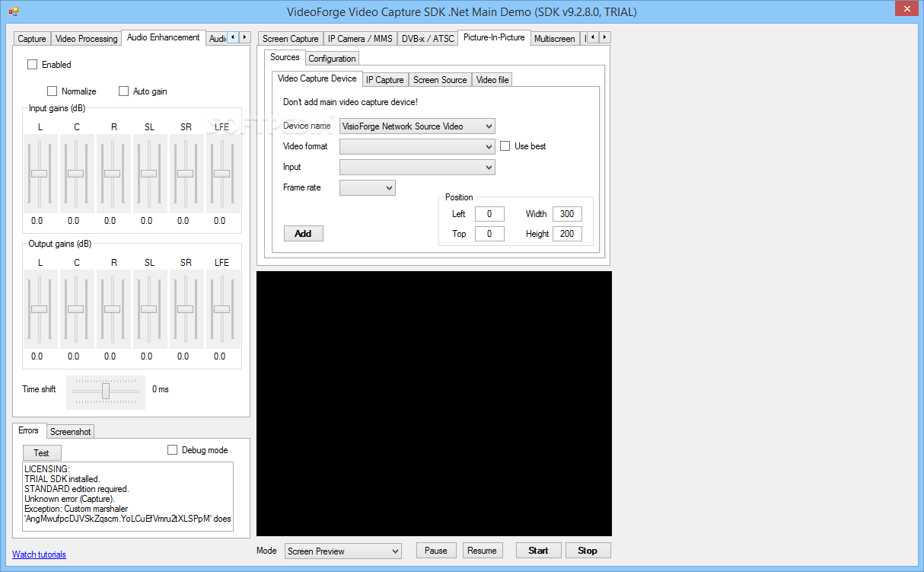The image size is (924, 572).
Task: Click the Input gains L slider
Action: pyautogui.click(x=39, y=174)
